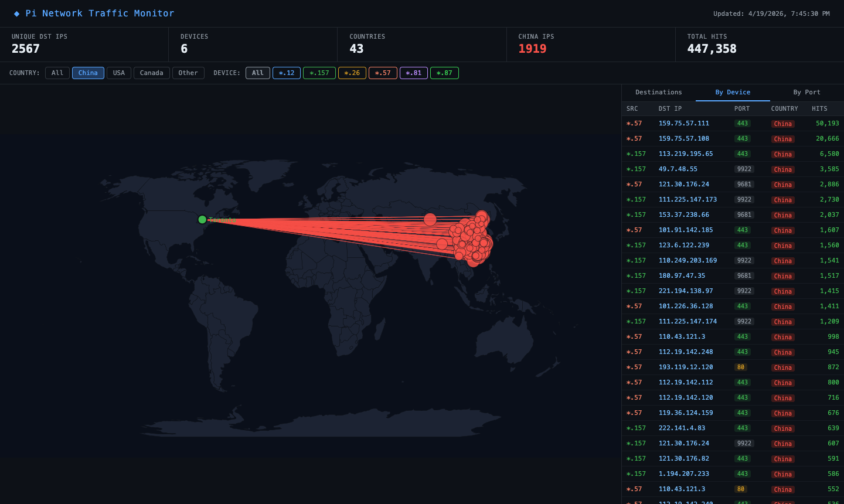Select row with IP 121.30.176.82
This screenshot has height=504, width=844.
pyautogui.click(x=733, y=459)
